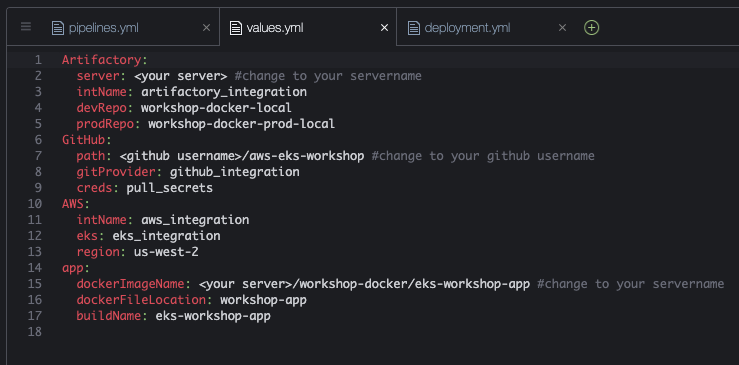The height and width of the screenshot is (365, 739).
Task: Click github_integration value
Action: 235,172
